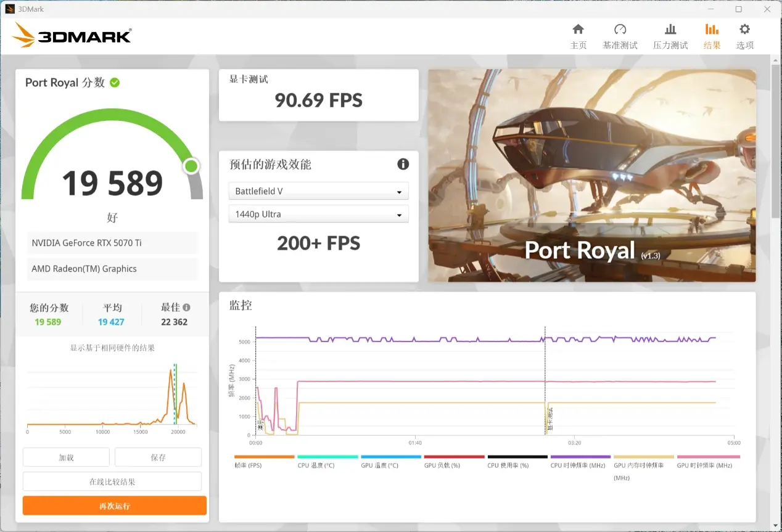The width and height of the screenshot is (782, 532).
Task: Click the average score 19 427
Action: [111, 322]
